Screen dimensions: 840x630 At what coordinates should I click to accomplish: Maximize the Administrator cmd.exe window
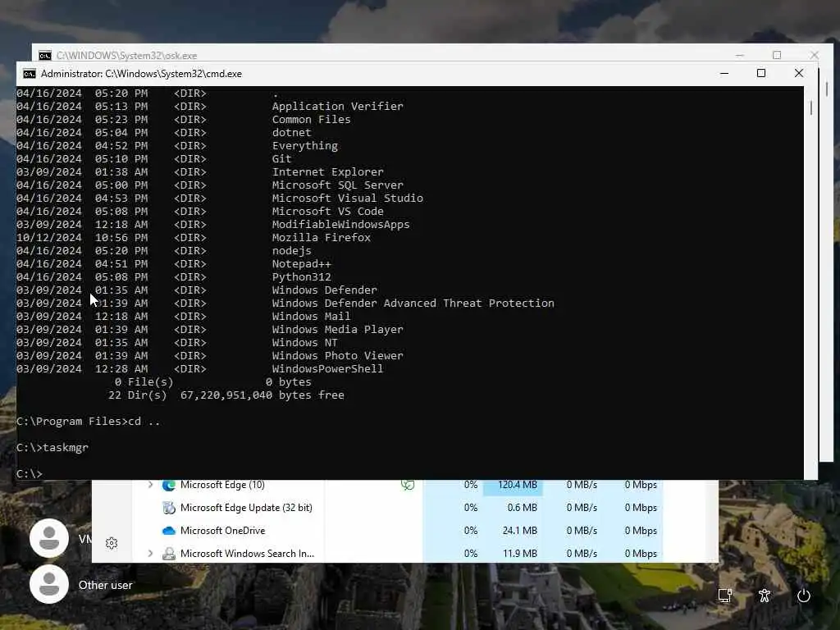pos(760,73)
